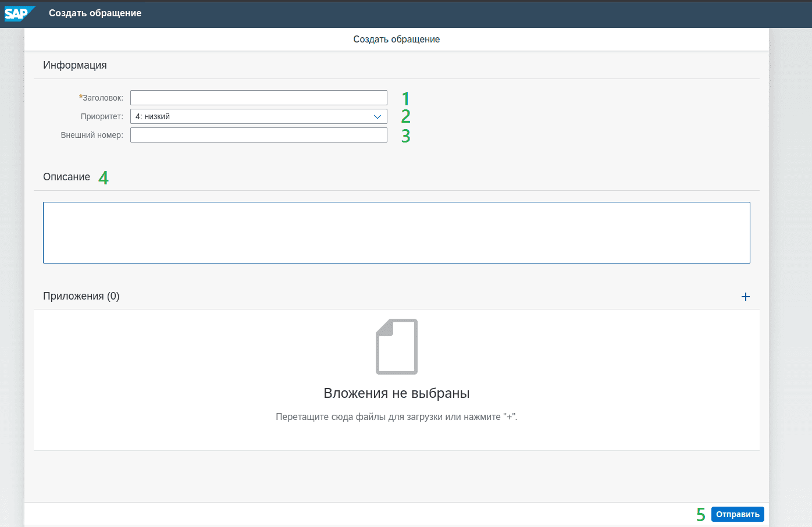This screenshot has width=812, height=527.
Task: Click the centered 'Создать обращение' page title
Action: click(x=396, y=39)
